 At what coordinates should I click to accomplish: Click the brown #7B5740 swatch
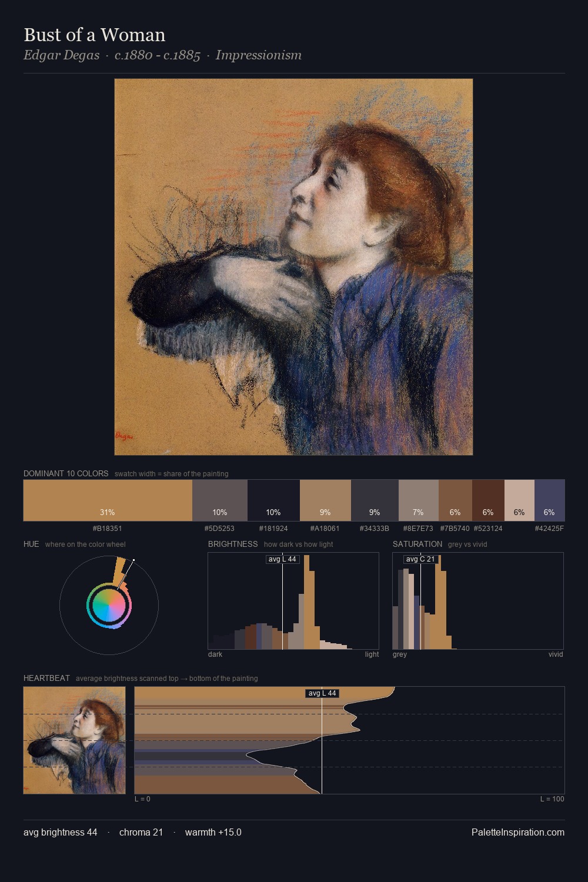(x=455, y=500)
